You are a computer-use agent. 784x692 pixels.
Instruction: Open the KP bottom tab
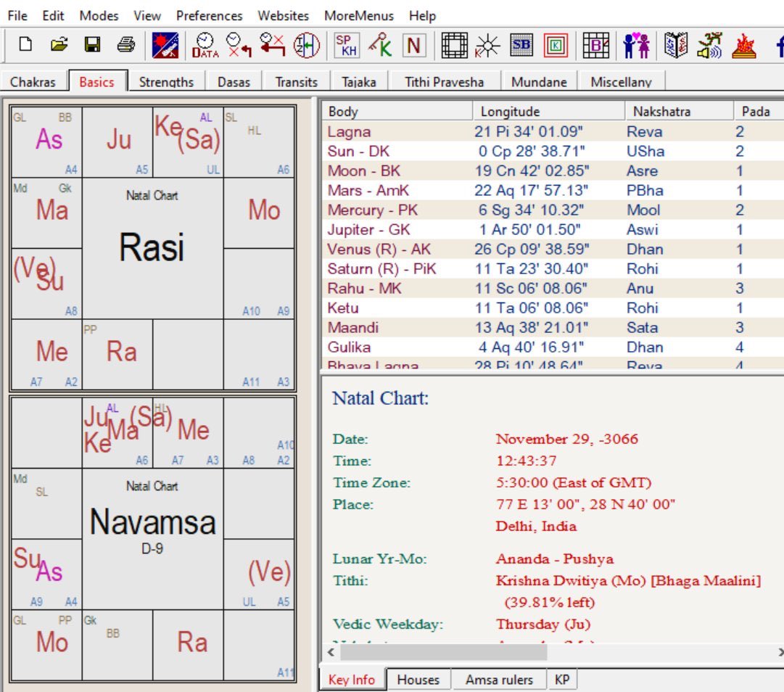coord(562,680)
